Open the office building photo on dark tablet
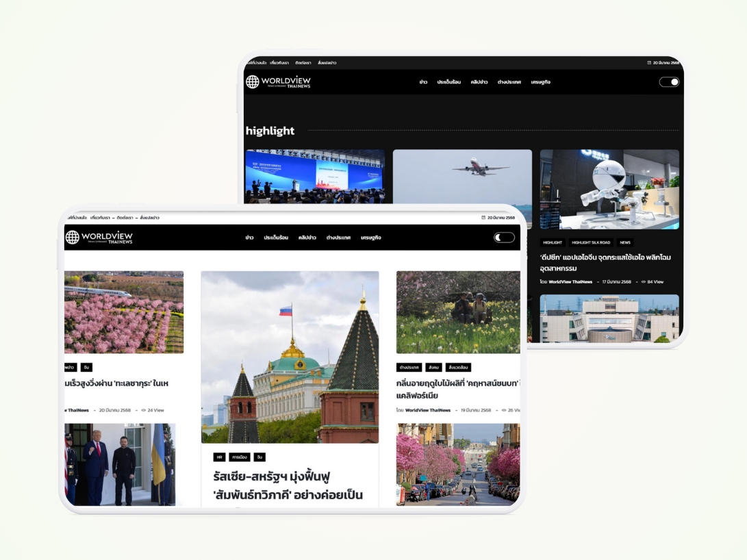 click(x=609, y=318)
